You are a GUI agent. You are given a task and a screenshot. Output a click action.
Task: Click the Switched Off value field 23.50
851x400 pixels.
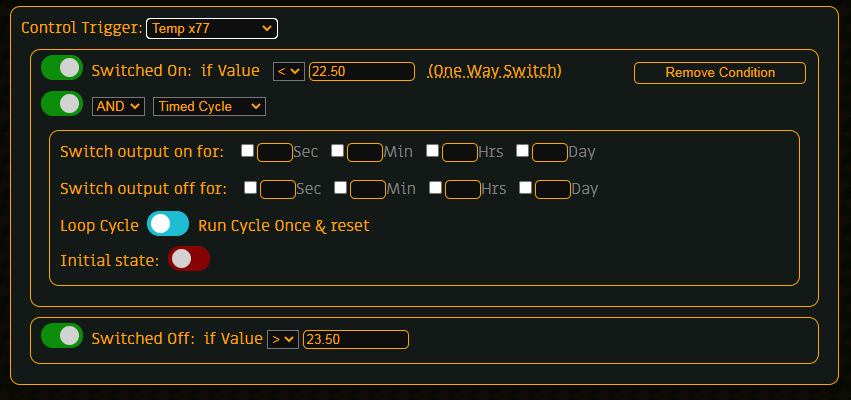[x=356, y=339]
